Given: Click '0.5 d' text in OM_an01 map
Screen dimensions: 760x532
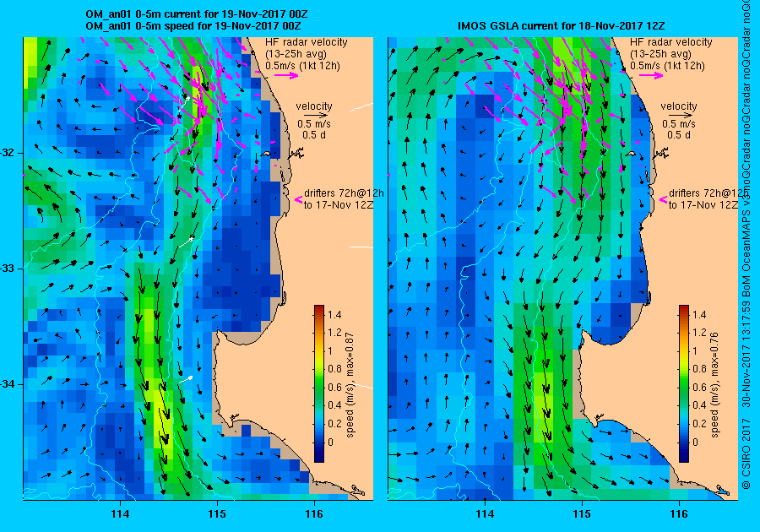Looking at the screenshot, I should click(314, 135).
